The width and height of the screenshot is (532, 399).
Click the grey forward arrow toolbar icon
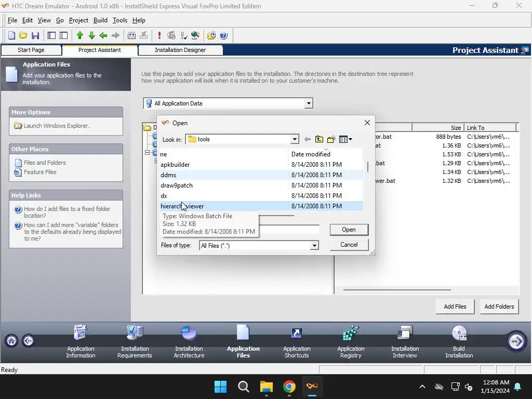point(115,35)
